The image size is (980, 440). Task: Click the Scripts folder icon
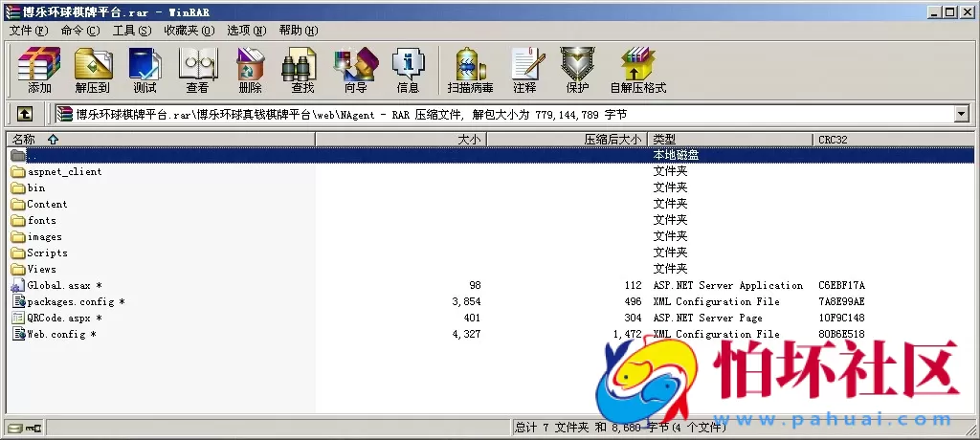(x=18, y=253)
